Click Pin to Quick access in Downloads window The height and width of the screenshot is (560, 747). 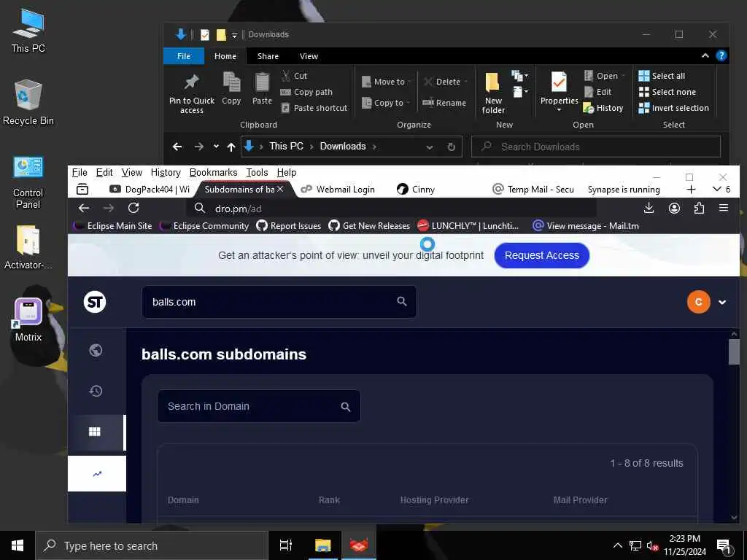[192, 94]
